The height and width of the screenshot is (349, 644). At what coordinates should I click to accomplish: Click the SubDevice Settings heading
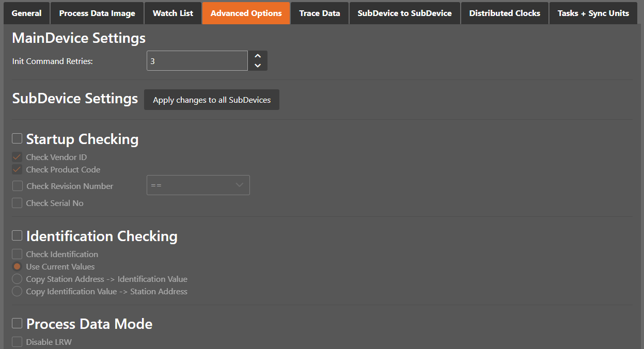click(75, 98)
